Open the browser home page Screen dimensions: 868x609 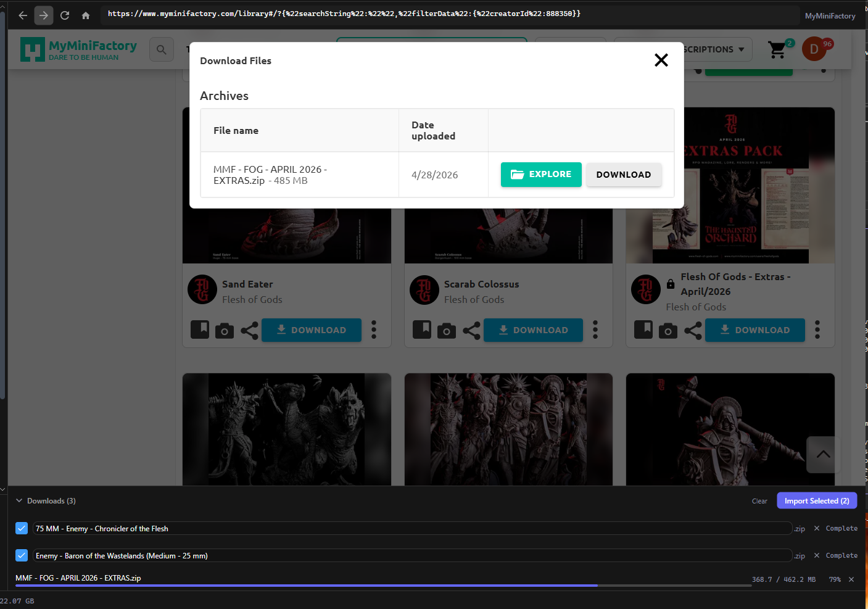pyautogui.click(x=86, y=15)
